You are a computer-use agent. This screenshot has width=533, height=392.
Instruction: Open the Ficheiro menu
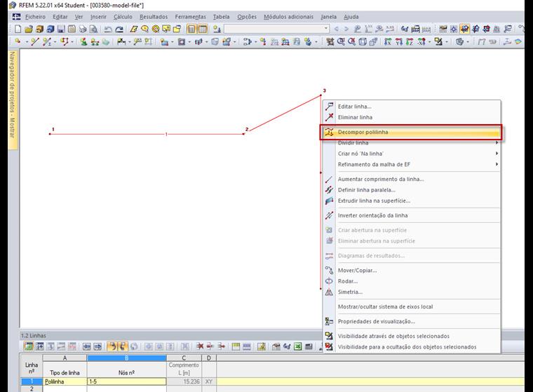pyautogui.click(x=35, y=17)
